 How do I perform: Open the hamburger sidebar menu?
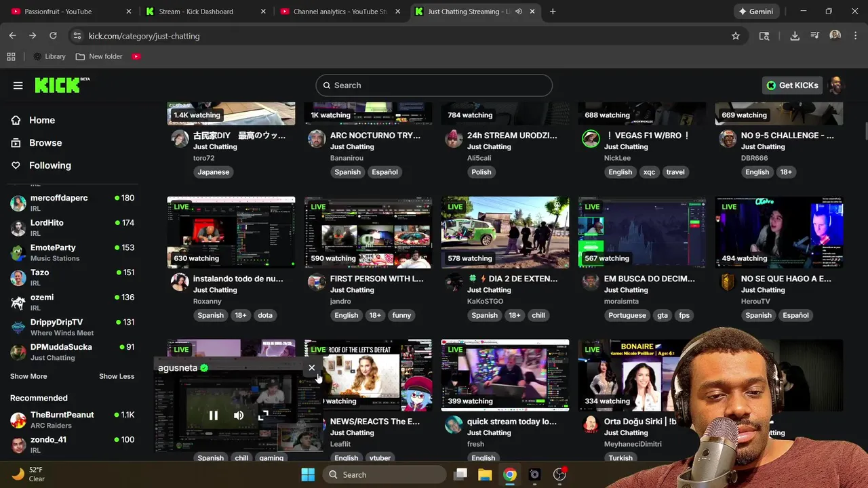click(x=18, y=85)
